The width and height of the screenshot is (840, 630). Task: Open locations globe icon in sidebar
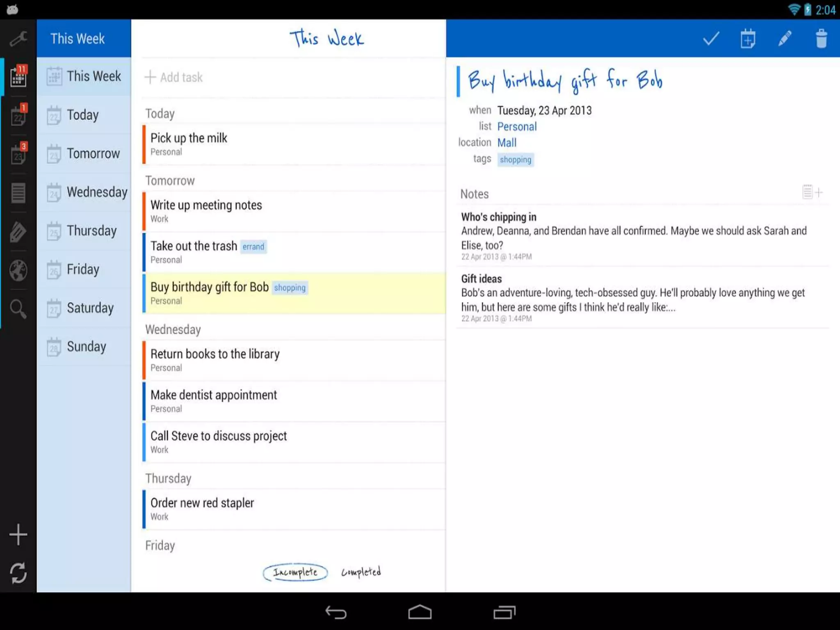[18, 270]
